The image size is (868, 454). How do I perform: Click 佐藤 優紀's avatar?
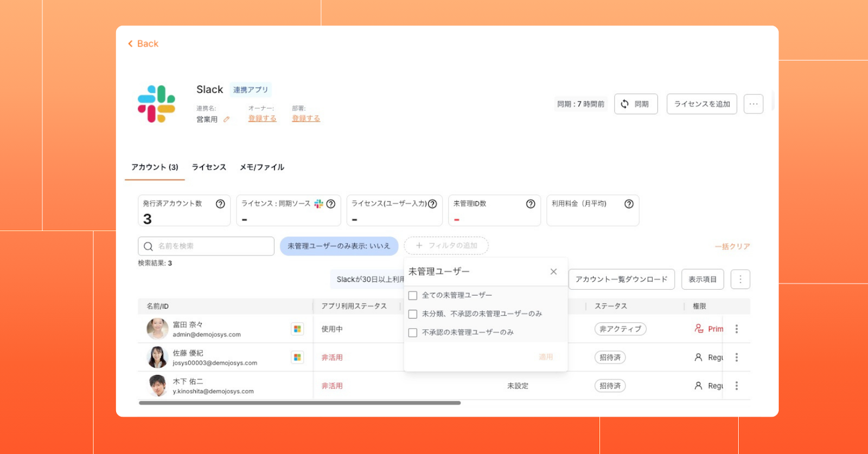[x=157, y=357]
